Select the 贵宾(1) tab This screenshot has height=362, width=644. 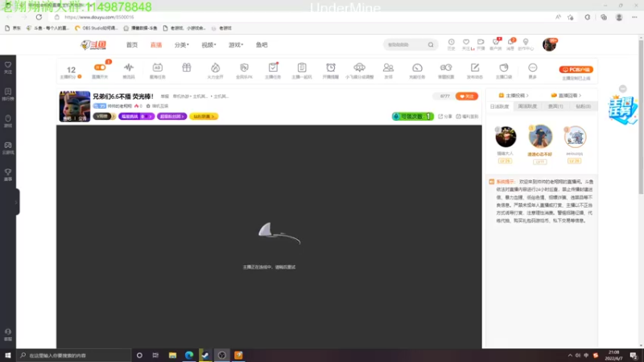555,106
